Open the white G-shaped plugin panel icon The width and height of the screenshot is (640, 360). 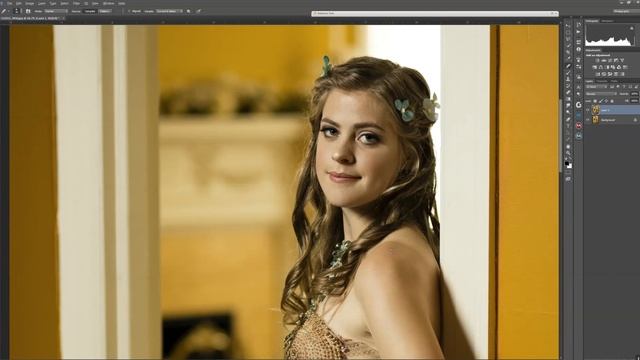coord(579,105)
